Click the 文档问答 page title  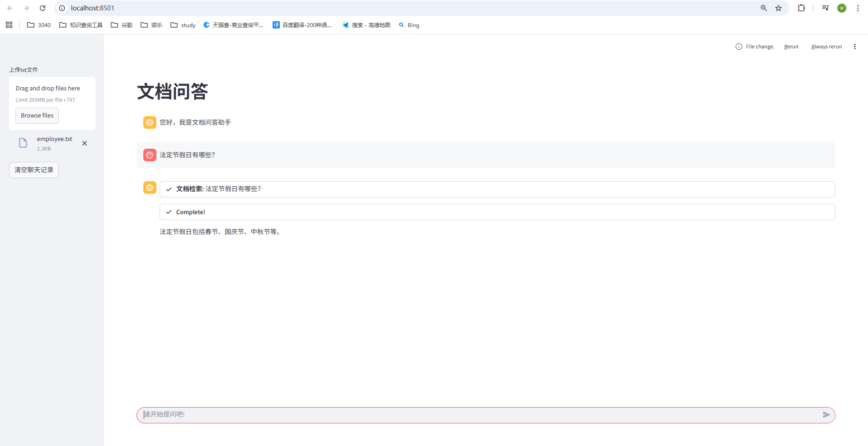173,92
